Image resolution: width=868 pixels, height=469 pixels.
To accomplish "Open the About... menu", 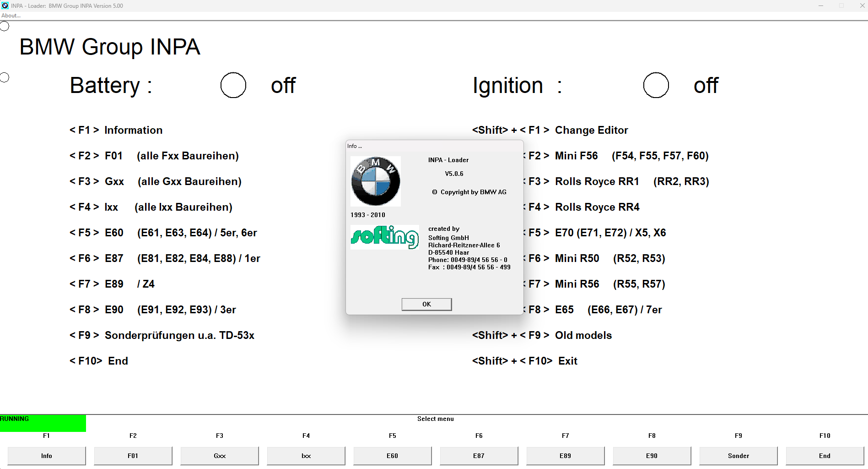I will 11,16.
